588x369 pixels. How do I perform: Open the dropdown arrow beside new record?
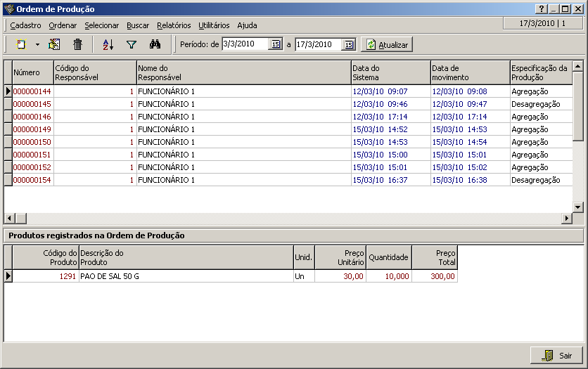coord(37,44)
